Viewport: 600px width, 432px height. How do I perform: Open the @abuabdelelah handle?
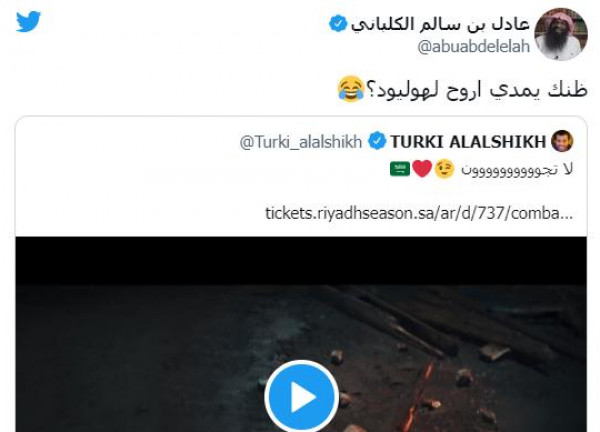(473, 47)
